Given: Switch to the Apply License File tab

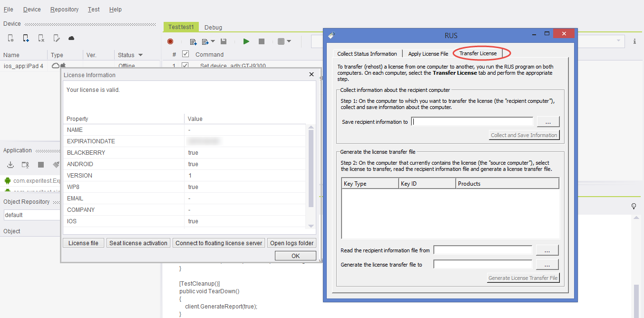Looking at the screenshot, I should (428, 54).
